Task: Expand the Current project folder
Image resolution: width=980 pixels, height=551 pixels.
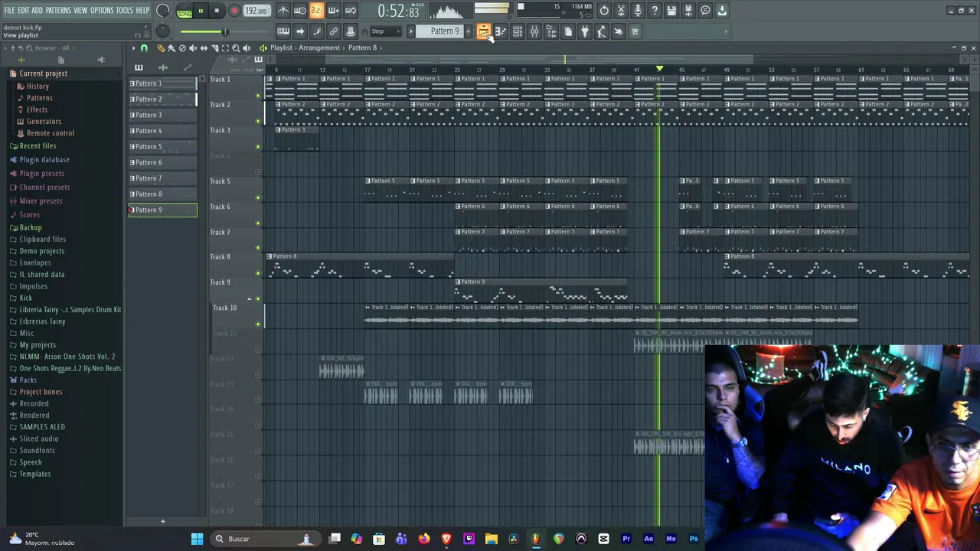Action: (x=43, y=73)
